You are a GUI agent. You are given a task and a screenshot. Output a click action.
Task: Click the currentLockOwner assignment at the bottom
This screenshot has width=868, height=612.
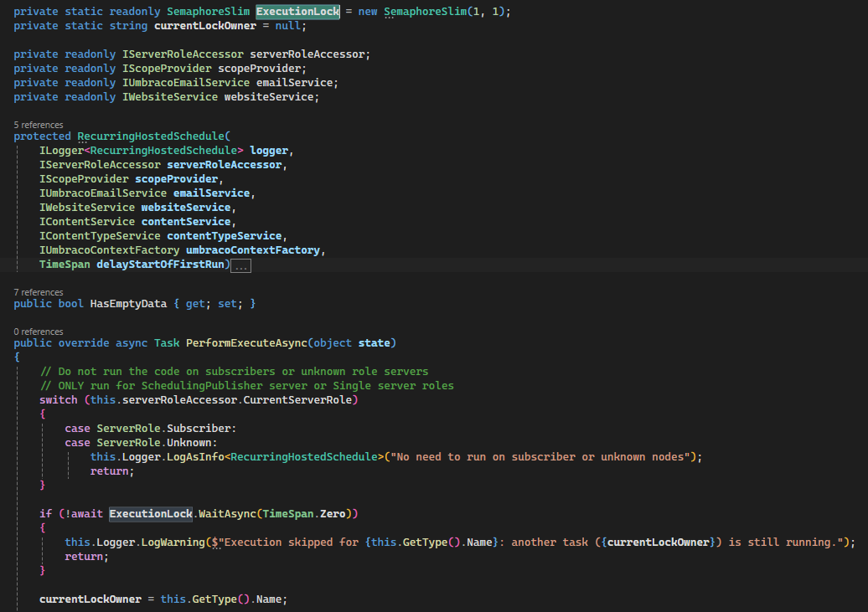90,599
